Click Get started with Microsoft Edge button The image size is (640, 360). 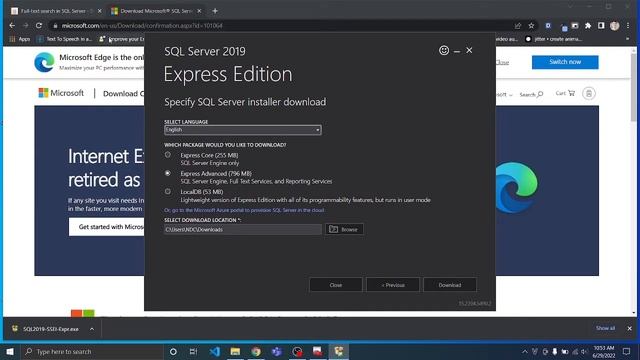coord(107,227)
